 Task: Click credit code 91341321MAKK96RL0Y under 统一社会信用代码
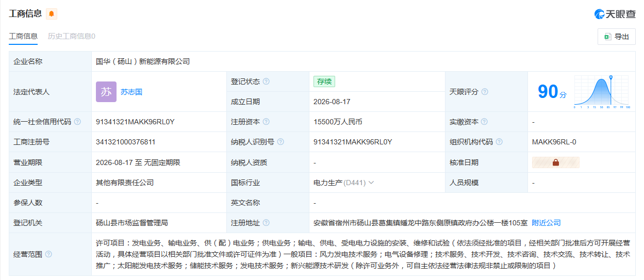[x=135, y=122]
